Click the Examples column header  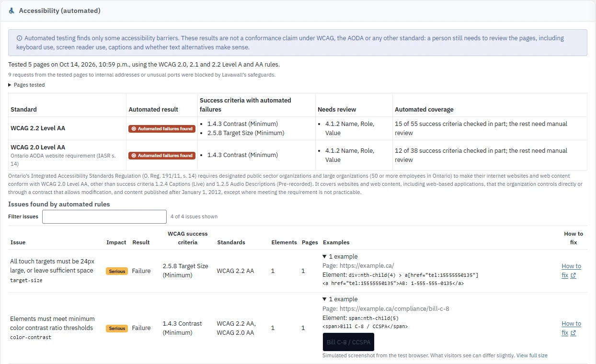pos(336,242)
